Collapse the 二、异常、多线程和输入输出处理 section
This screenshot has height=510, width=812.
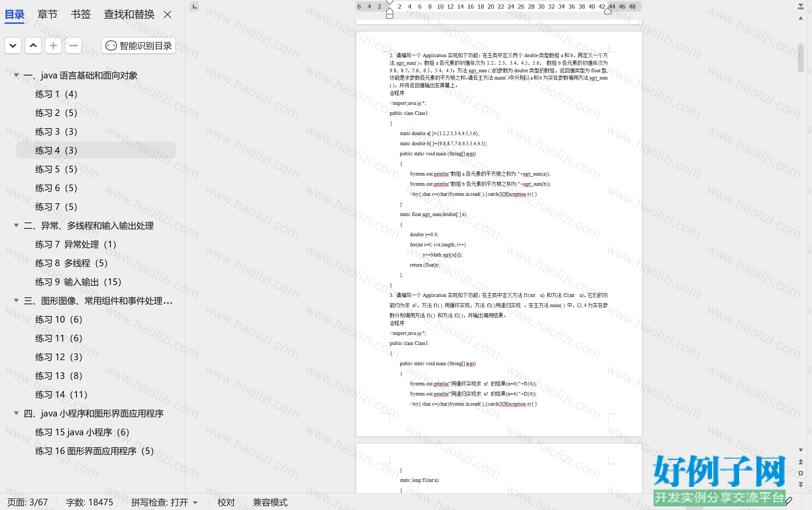coord(16,225)
